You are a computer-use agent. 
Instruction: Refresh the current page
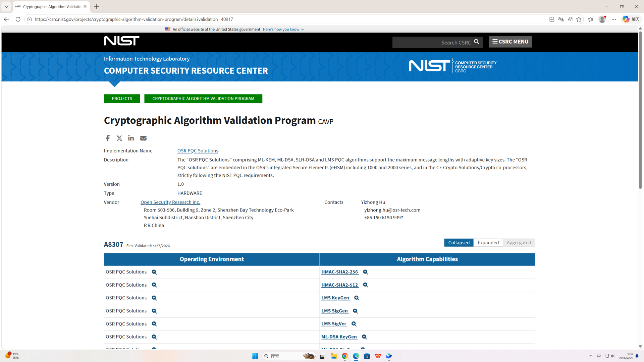point(18,19)
